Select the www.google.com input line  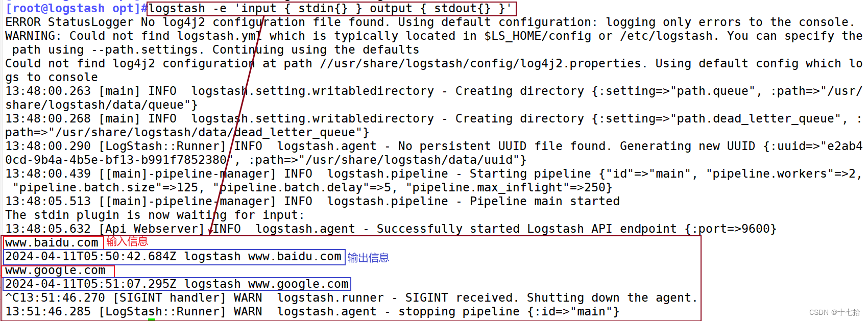(56, 270)
